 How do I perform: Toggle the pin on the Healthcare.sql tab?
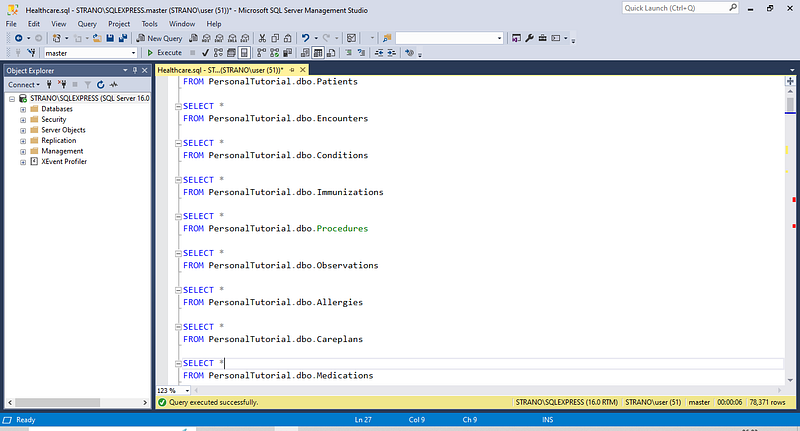tap(292, 70)
